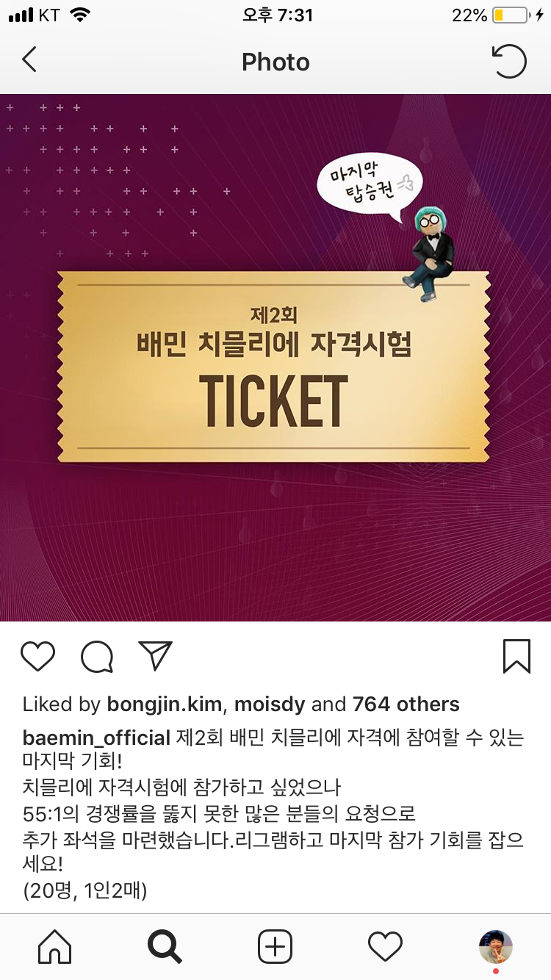View the 764 others who liked

tap(406, 705)
